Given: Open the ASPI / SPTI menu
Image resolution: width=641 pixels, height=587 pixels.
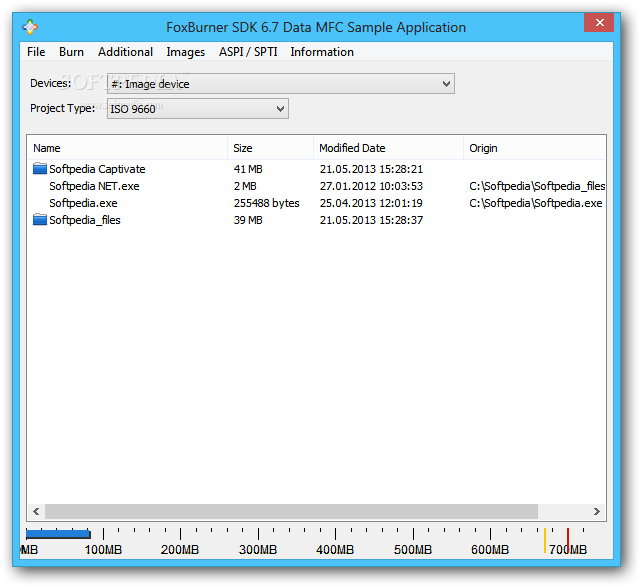Looking at the screenshot, I should click(x=248, y=52).
